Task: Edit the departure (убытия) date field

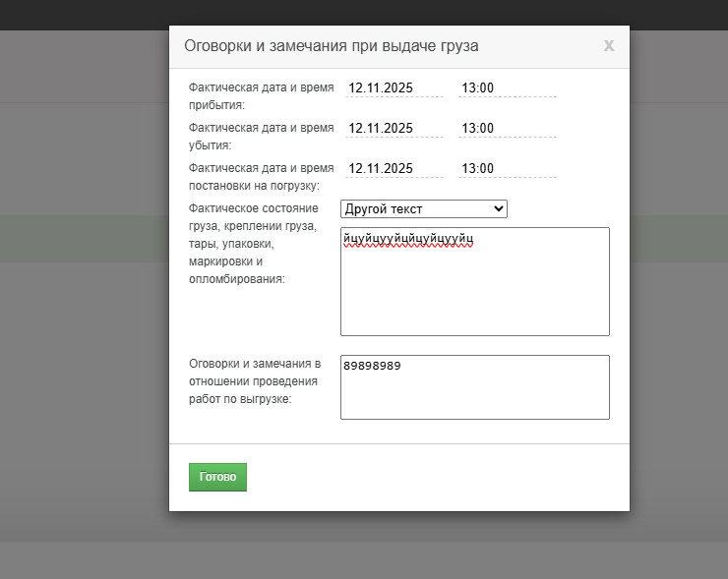Action: (x=394, y=128)
